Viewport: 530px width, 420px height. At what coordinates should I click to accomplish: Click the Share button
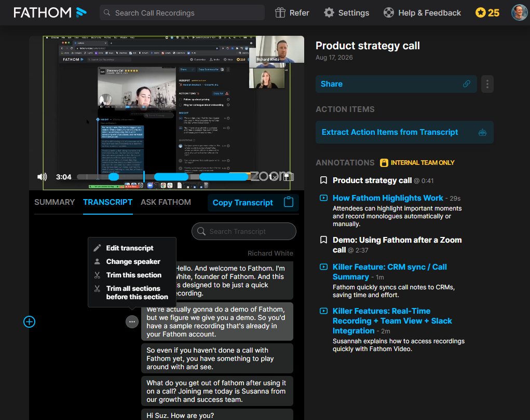coord(396,84)
